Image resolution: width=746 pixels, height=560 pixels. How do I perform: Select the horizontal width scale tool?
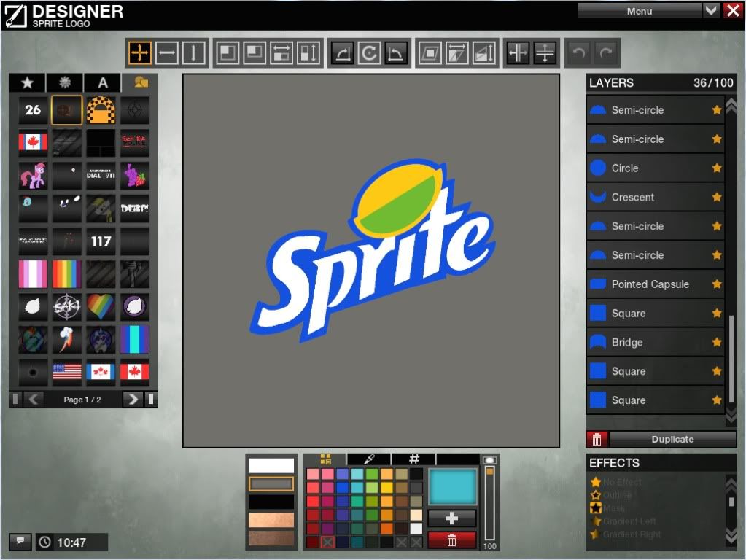(x=281, y=52)
